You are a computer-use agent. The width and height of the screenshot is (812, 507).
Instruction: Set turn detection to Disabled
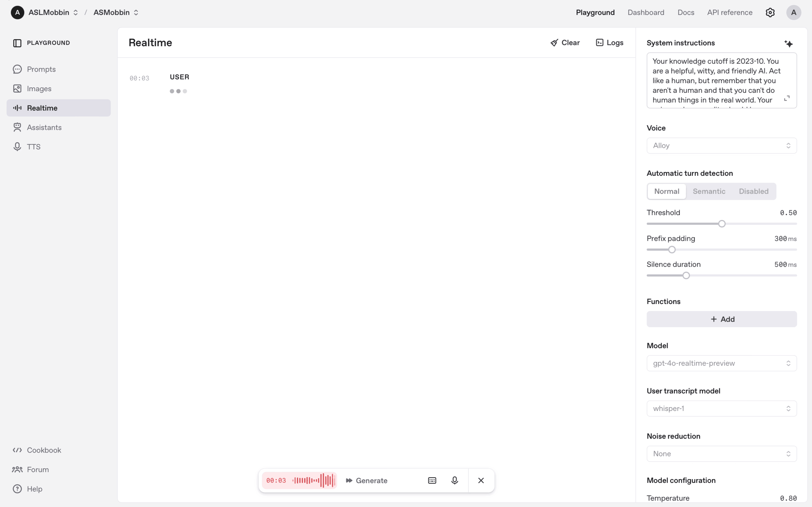[753, 191]
